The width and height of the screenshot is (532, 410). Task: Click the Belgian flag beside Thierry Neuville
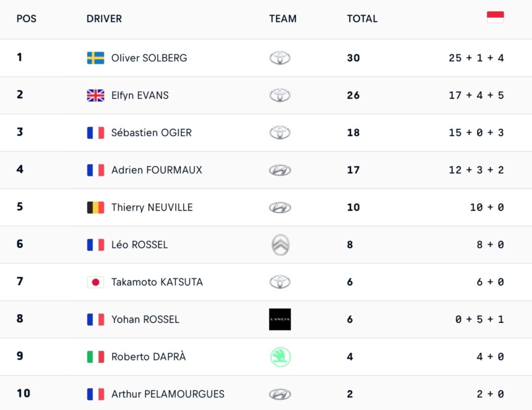coord(96,207)
